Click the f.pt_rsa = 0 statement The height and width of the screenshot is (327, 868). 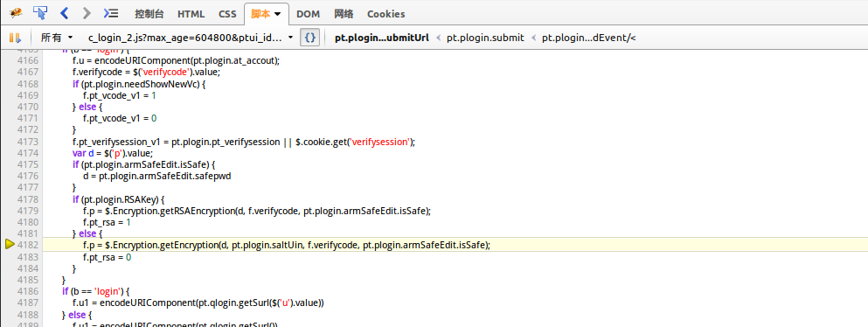point(108,257)
